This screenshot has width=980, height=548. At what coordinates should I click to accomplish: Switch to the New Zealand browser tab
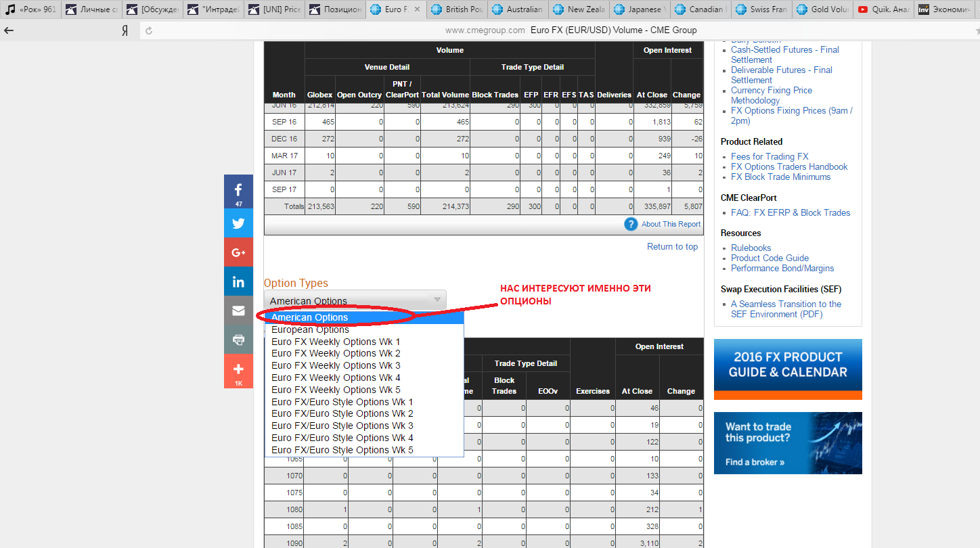(579, 9)
